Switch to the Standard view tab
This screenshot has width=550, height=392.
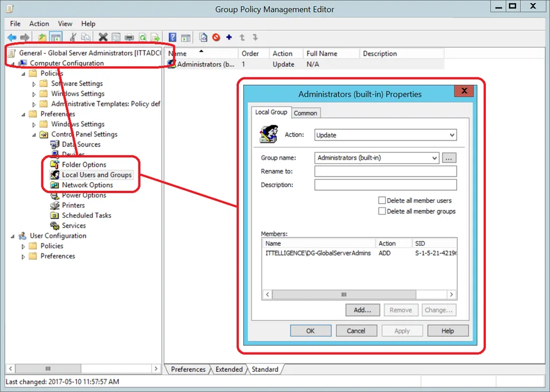tap(265, 369)
